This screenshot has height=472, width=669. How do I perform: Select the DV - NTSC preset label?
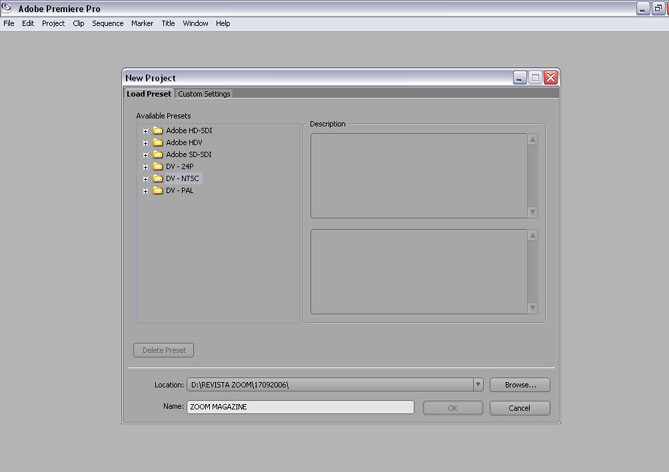[182, 179]
